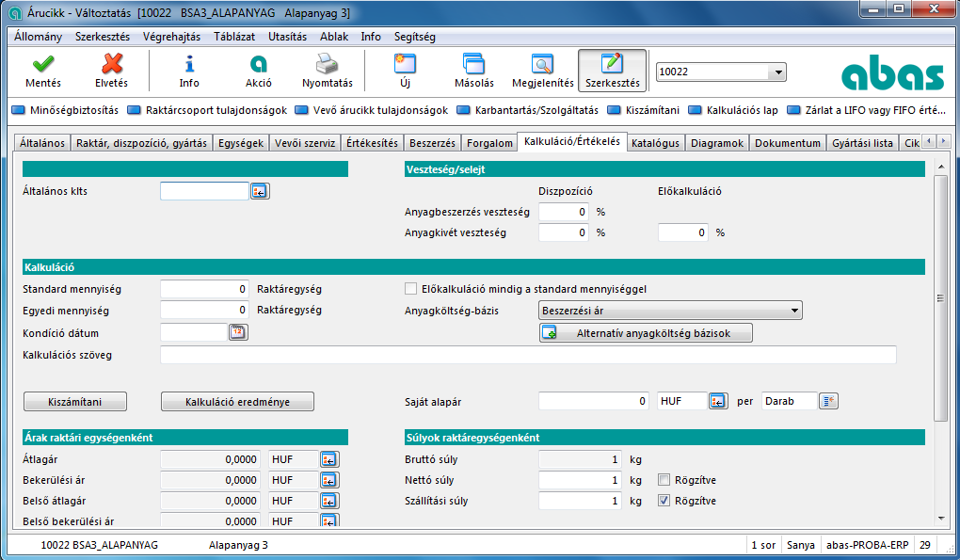Click the Kalkulációs szöveg text field

tap(528, 355)
